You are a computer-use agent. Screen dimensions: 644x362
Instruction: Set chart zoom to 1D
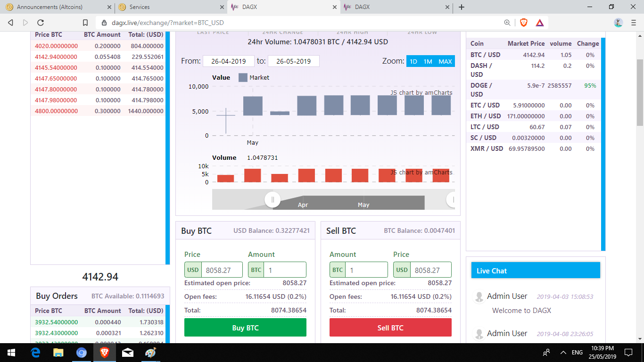pyautogui.click(x=413, y=61)
